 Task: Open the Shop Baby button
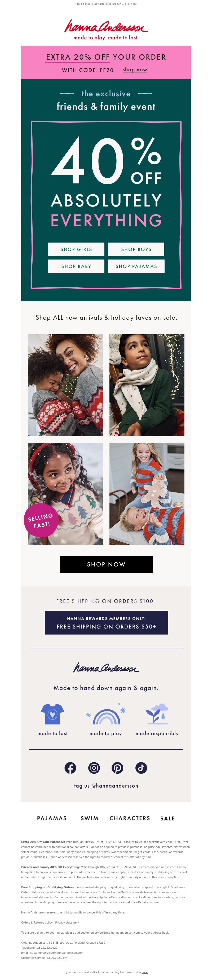(76, 266)
